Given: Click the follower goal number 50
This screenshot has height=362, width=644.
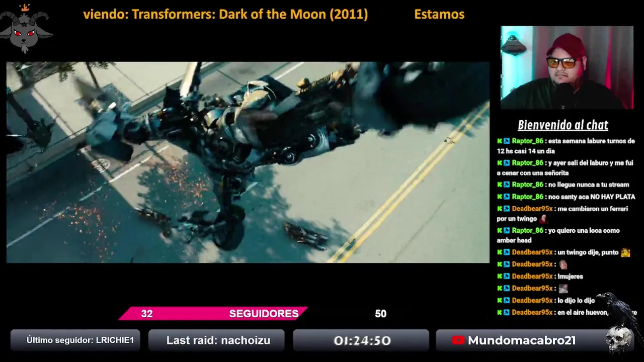Looking at the screenshot, I should 380,314.
